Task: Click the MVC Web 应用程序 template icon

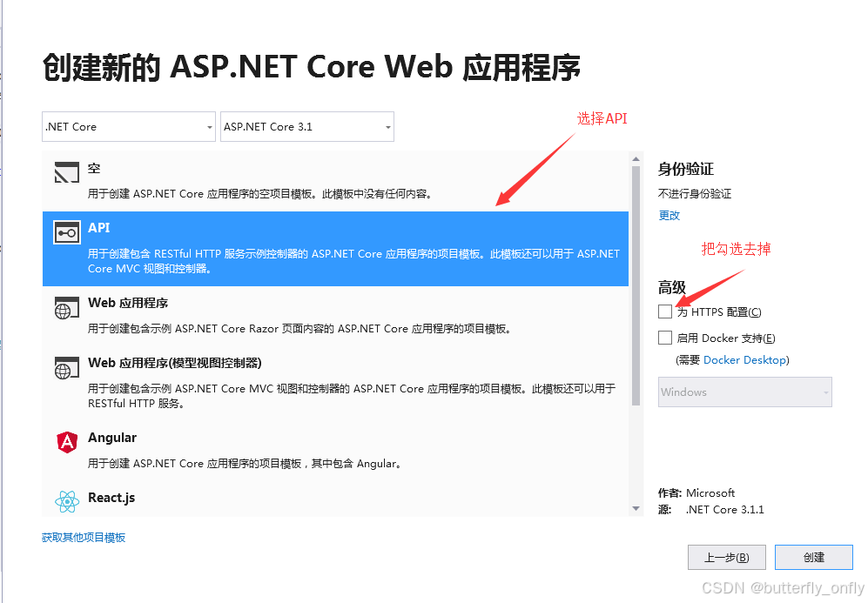Action: pos(67,368)
